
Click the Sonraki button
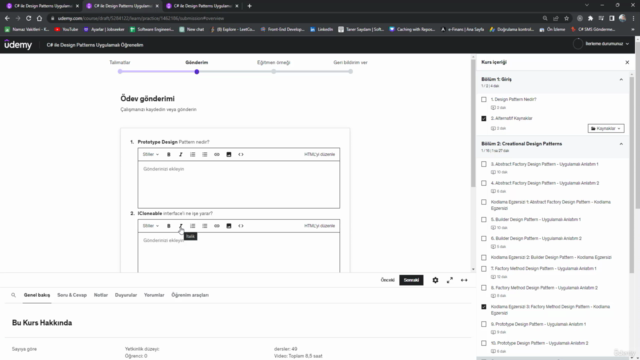tap(411, 280)
